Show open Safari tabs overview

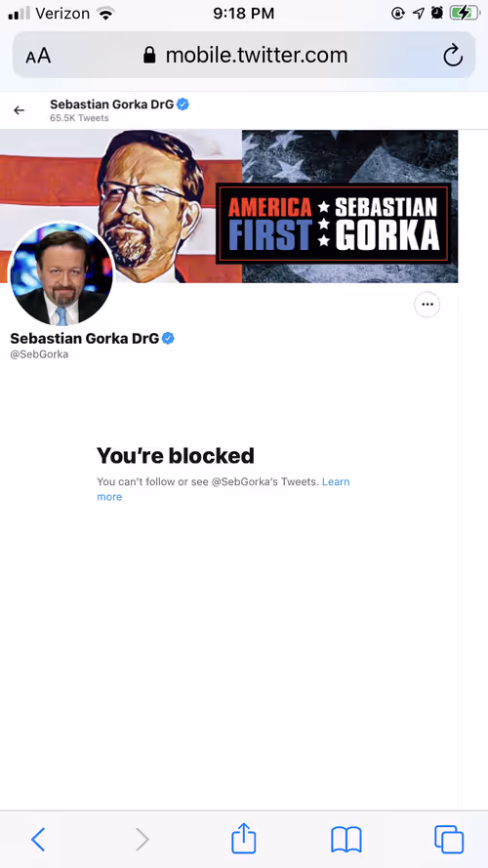click(x=449, y=840)
